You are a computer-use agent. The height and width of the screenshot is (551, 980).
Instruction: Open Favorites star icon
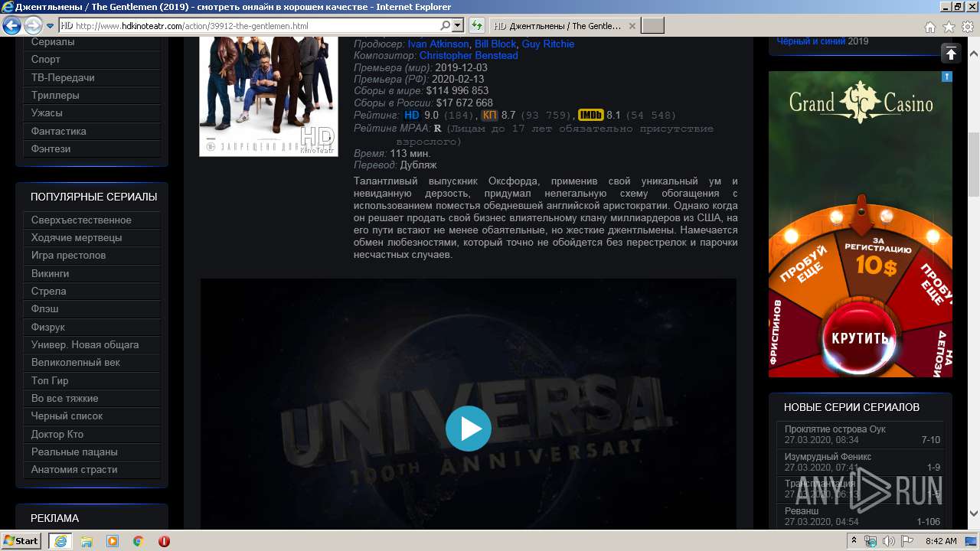[949, 27]
